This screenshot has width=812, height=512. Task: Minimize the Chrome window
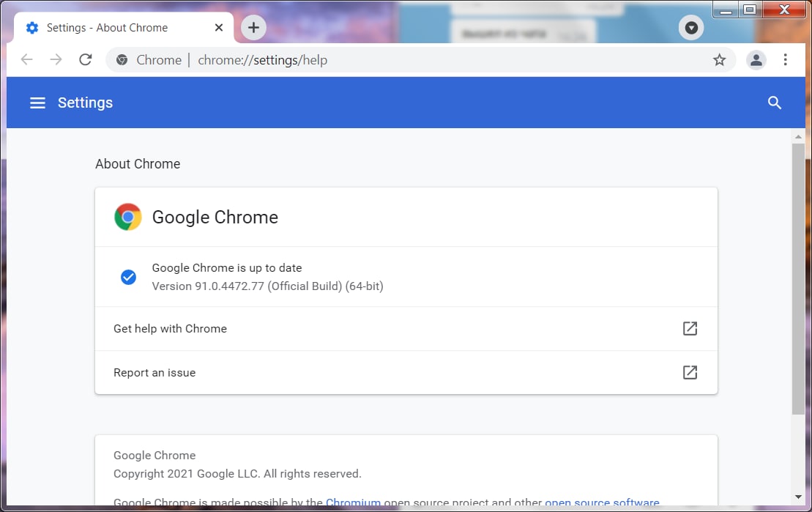tap(726, 10)
